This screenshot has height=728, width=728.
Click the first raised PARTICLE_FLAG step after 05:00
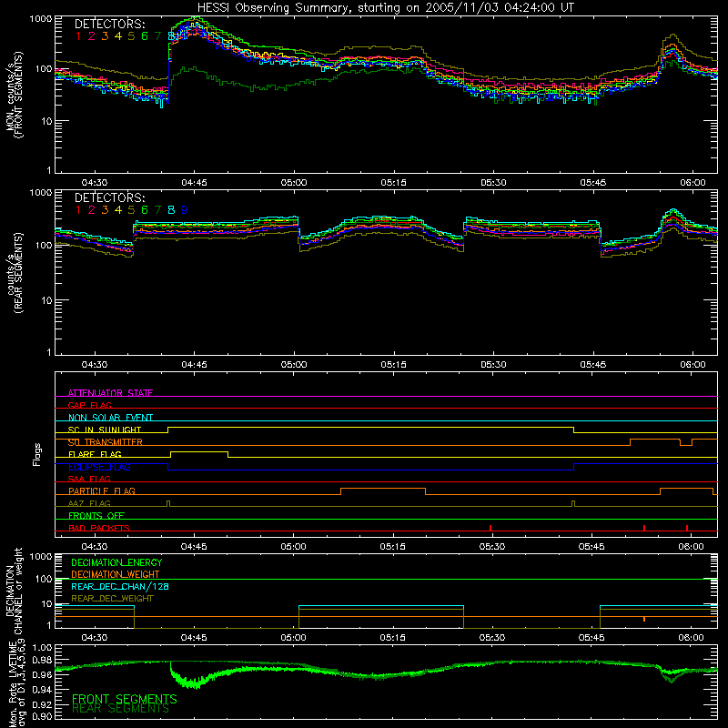(x=383, y=489)
